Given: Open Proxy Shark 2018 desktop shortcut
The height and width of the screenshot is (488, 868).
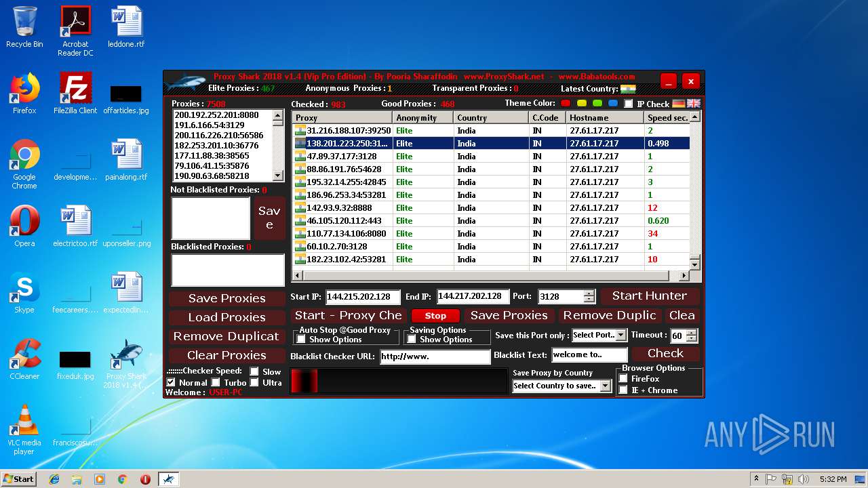Looking at the screenshot, I should [126, 364].
